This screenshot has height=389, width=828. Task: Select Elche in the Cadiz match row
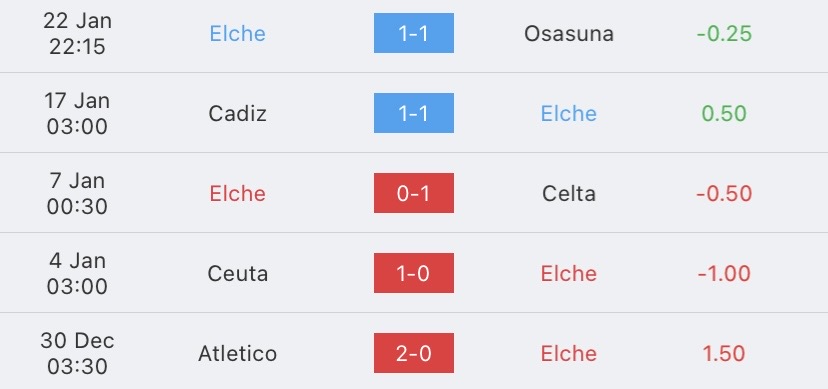(x=569, y=113)
